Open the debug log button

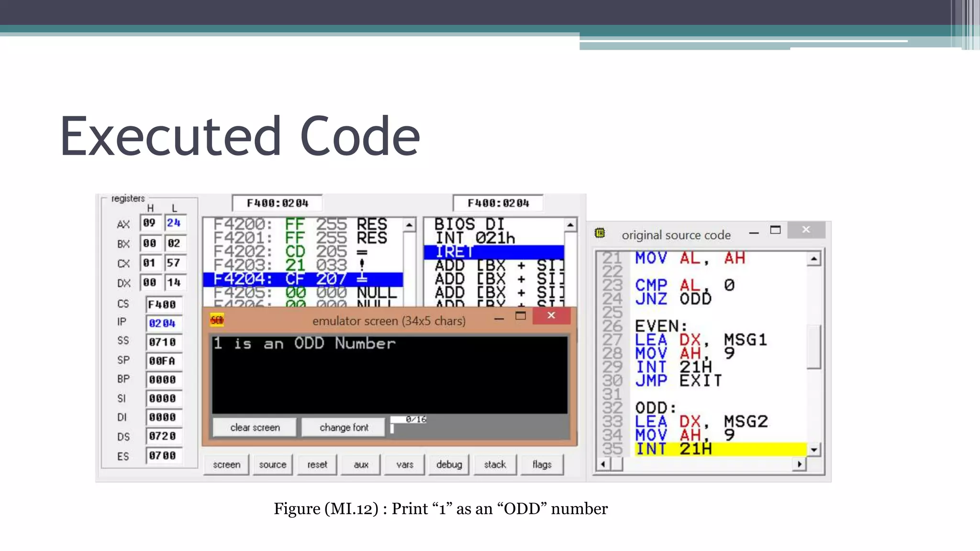point(449,464)
